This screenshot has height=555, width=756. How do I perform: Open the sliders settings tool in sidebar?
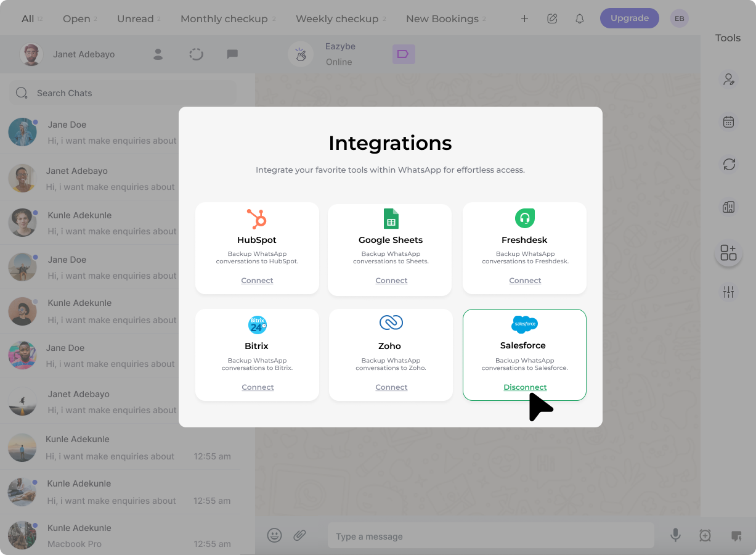click(x=728, y=292)
